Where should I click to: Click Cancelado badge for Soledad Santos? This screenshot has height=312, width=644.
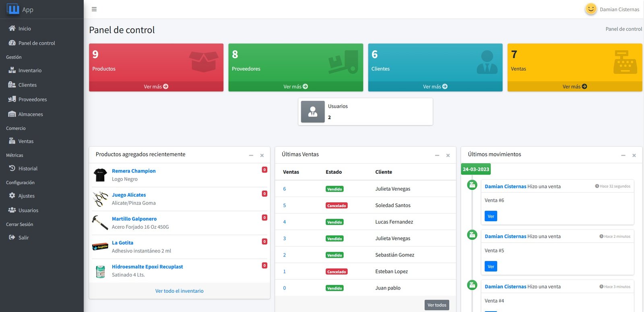(336, 205)
